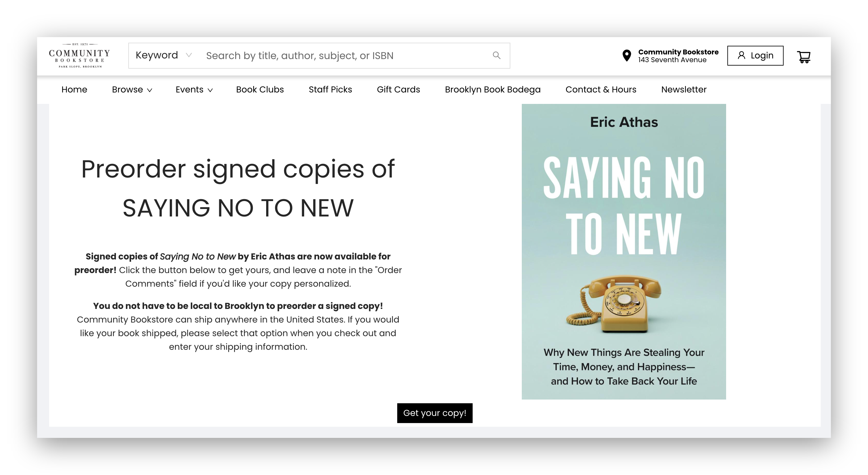Open the shopping cart

click(x=804, y=56)
